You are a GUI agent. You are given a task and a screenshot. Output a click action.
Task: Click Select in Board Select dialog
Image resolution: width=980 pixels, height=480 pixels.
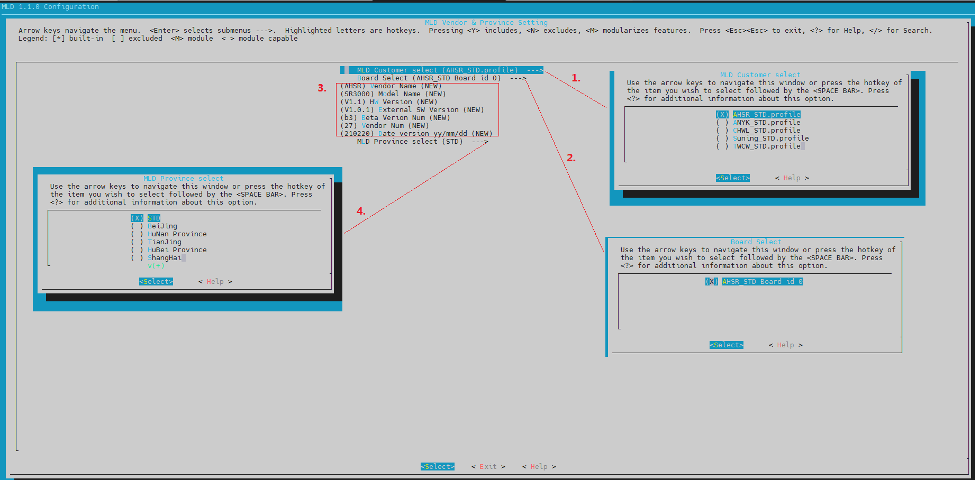tap(726, 345)
